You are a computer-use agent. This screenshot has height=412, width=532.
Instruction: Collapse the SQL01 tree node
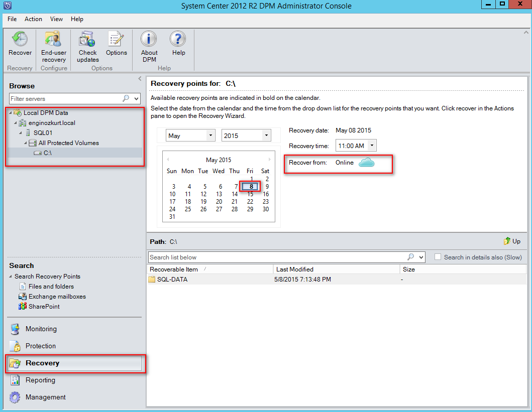(x=21, y=133)
